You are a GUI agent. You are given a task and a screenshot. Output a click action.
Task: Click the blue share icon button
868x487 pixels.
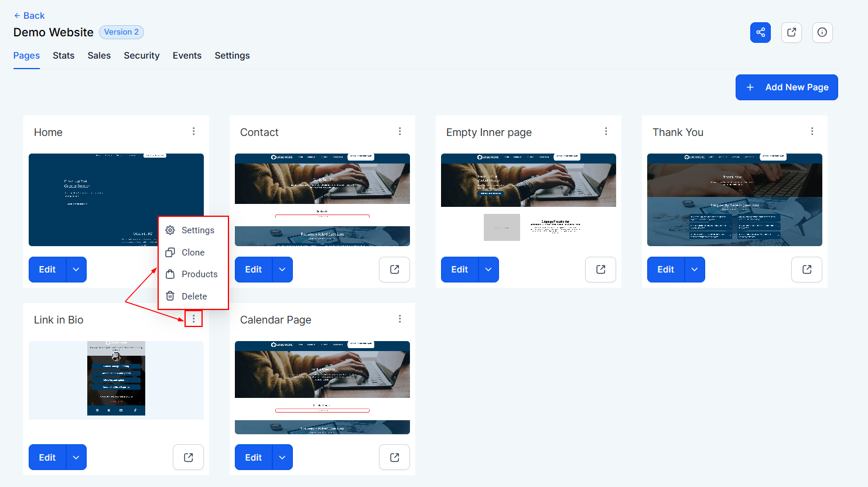tap(760, 32)
